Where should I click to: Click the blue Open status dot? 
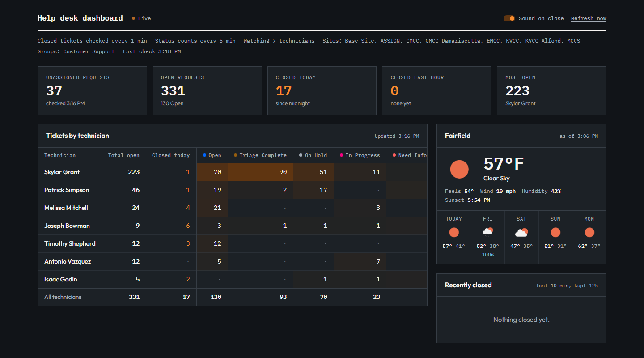coord(204,155)
